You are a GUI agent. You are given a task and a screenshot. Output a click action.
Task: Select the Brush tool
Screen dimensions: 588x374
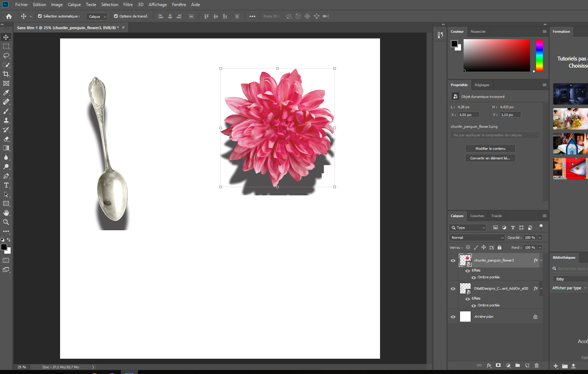coord(6,111)
